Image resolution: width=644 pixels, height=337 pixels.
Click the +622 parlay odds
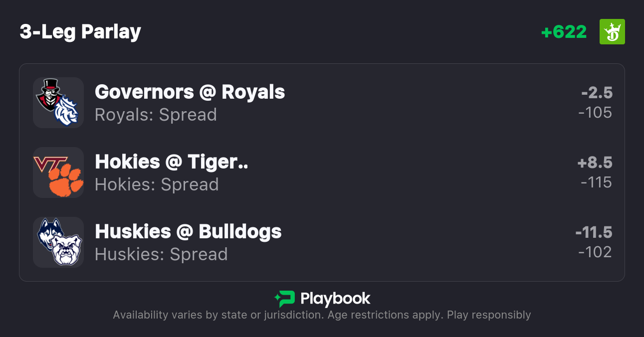tap(564, 32)
